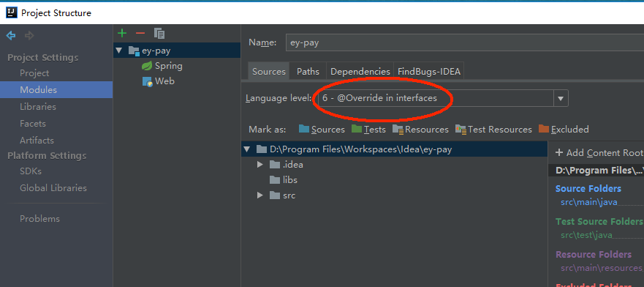Mark folder as Test Resources
644x287 pixels.
coord(493,130)
